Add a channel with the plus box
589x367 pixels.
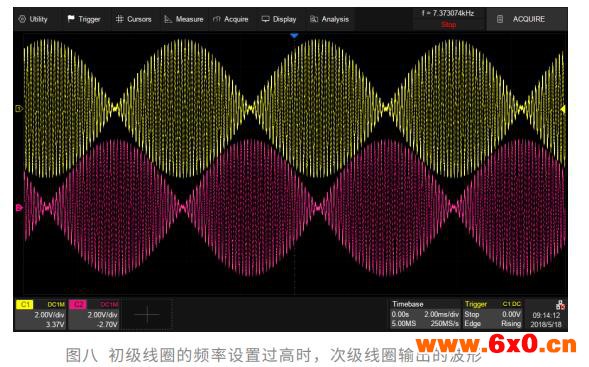pyautogui.click(x=147, y=314)
